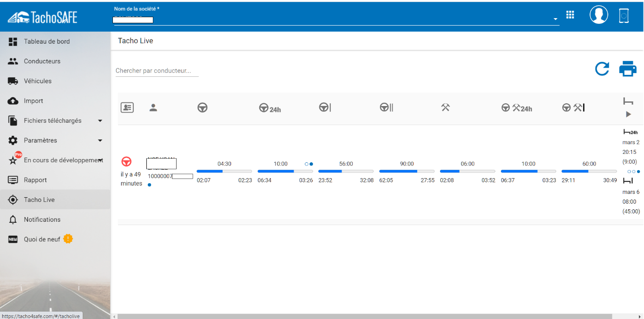Click the refresh icon above the table
Image resolution: width=644 pixels, height=319 pixels.
602,69
